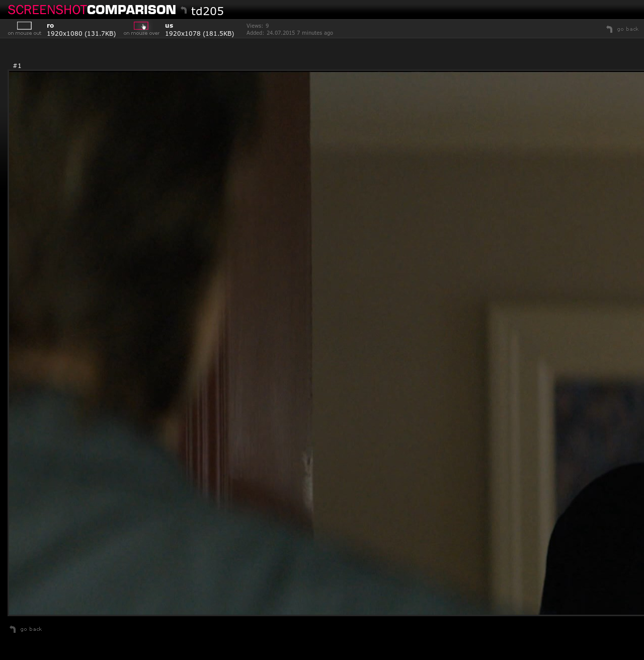Viewport: 644px width, 660px height.
Task: Select the 'on mouse out' image box
Action: [24, 26]
